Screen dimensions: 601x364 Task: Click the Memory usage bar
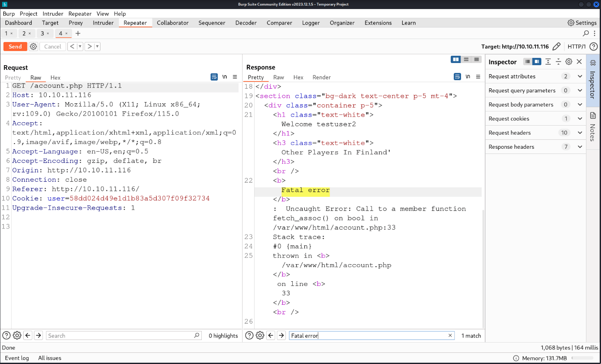[583, 358]
